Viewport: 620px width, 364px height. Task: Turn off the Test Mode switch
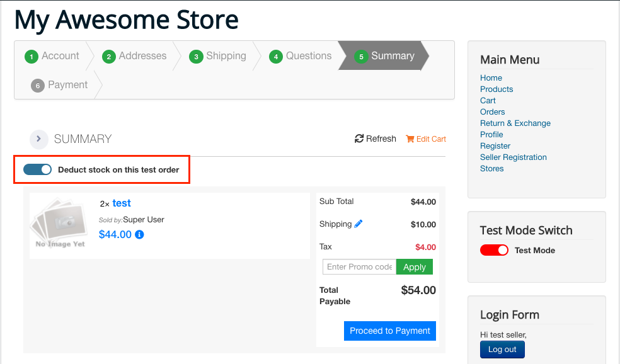[x=494, y=250]
